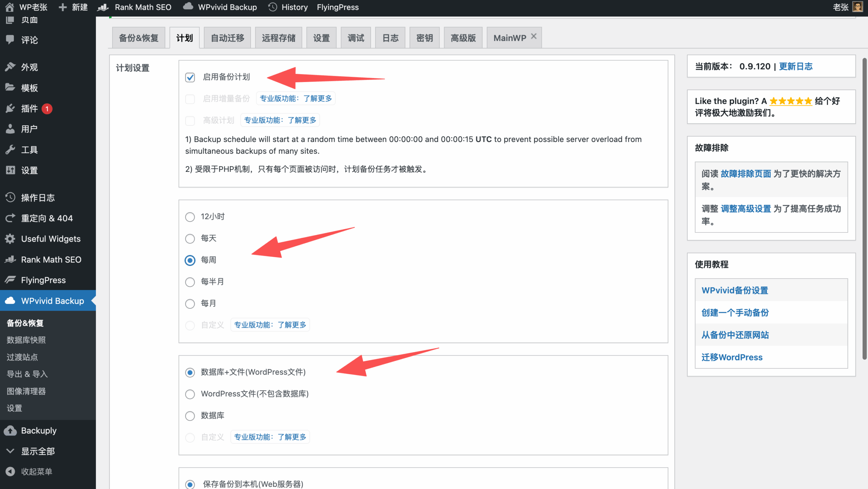Collapse sidebar with 收起菜单

tap(36, 471)
